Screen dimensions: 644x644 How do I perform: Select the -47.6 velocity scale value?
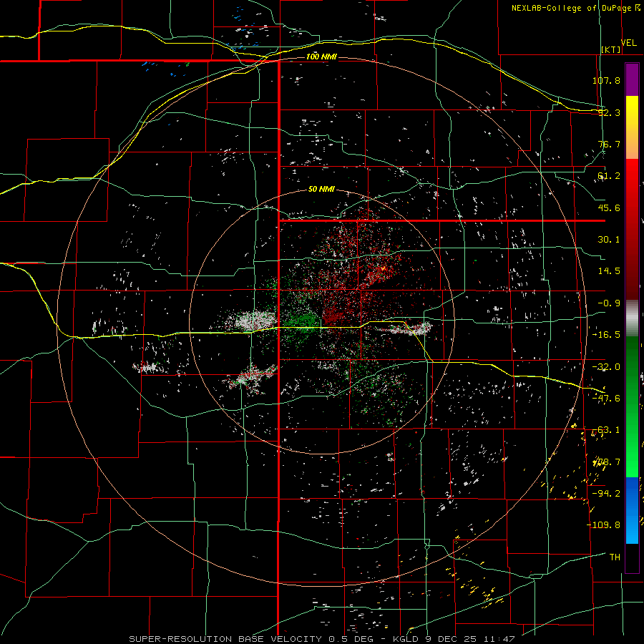tap(606, 399)
